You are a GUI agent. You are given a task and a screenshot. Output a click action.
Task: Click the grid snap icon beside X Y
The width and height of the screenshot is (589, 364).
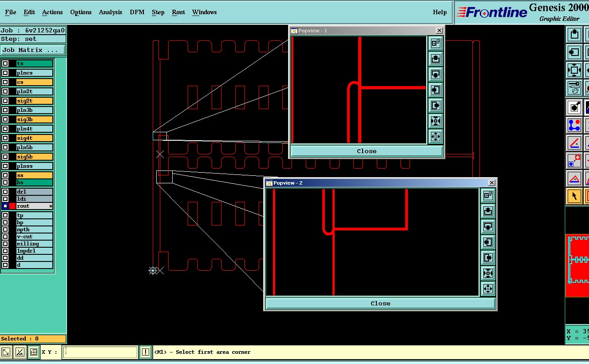coord(33,352)
